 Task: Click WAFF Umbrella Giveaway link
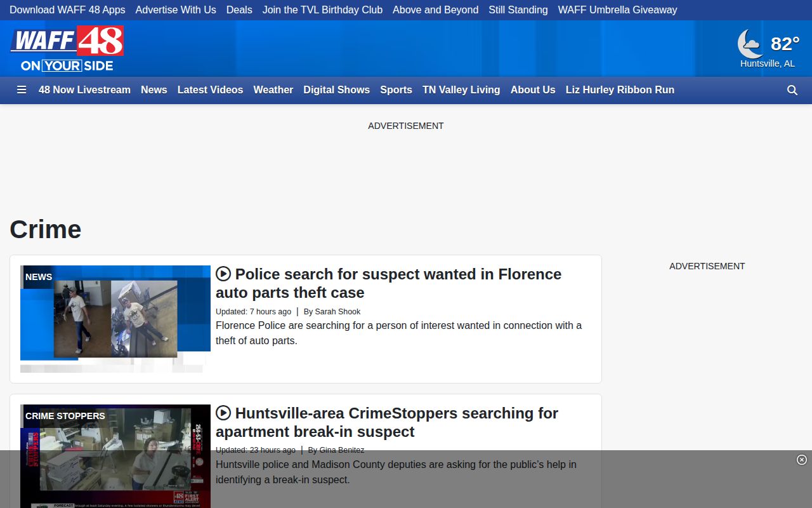617,10
